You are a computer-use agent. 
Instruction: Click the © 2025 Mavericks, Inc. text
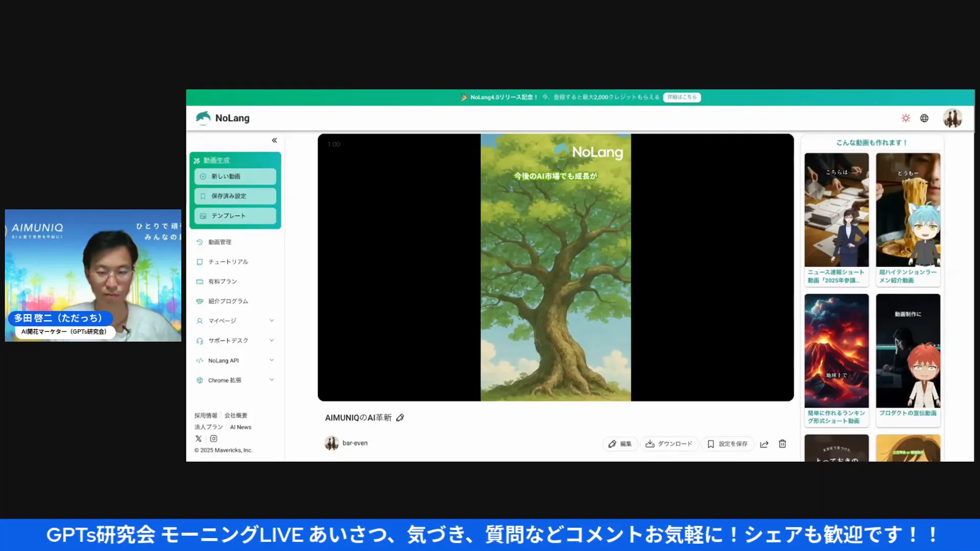pyautogui.click(x=223, y=450)
